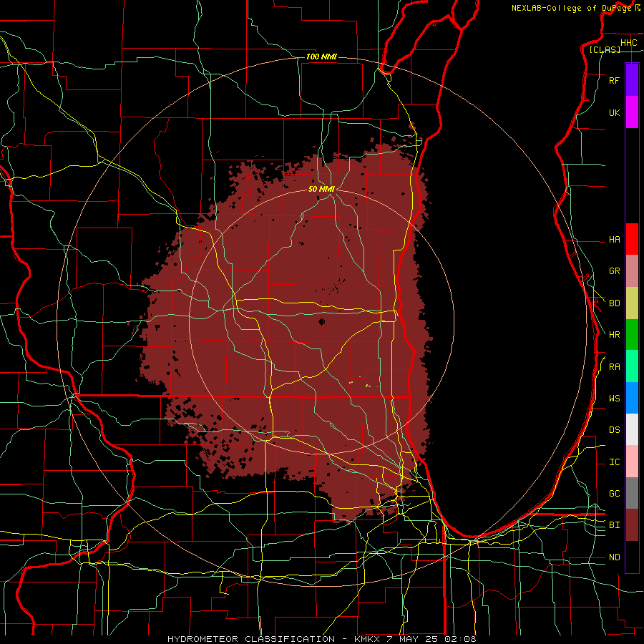Click the mint green RA legend swatch
Image resolution: width=644 pixels, height=644 pixels.
[x=632, y=366]
